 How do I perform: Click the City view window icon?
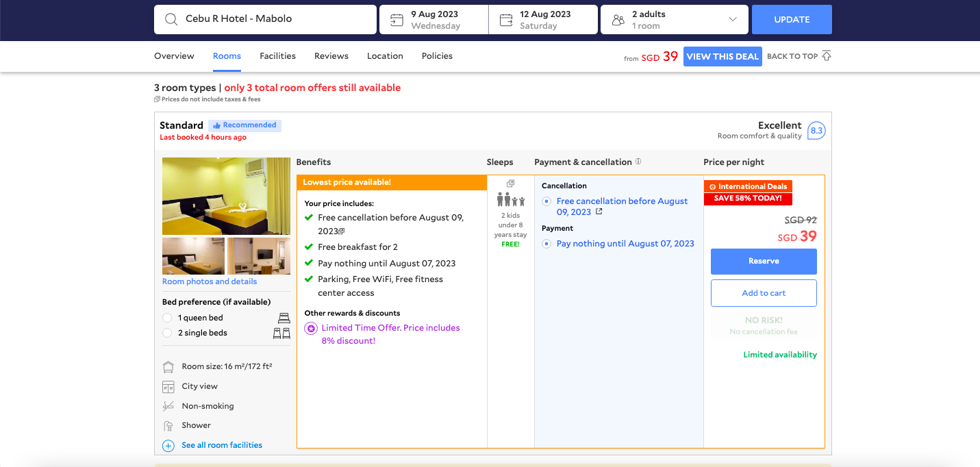pyautogui.click(x=168, y=387)
